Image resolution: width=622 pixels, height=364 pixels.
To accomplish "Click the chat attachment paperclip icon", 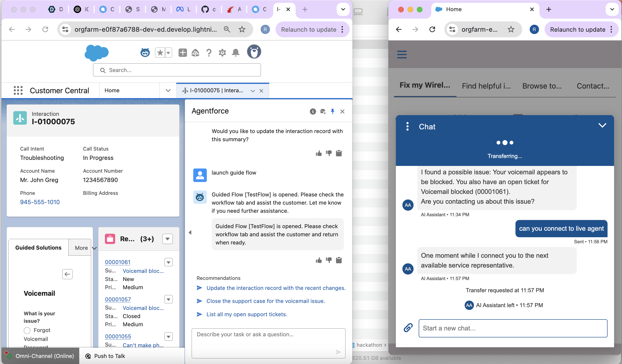I will [x=408, y=328].
